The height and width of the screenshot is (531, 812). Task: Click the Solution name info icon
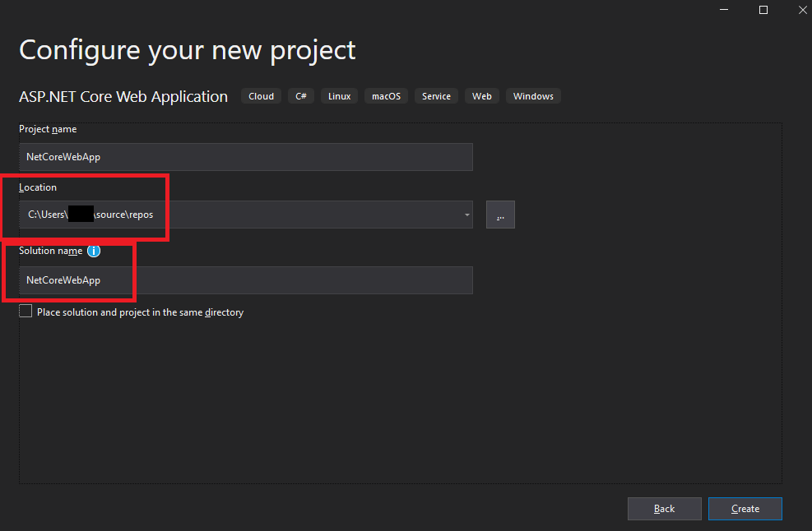coord(94,251)
